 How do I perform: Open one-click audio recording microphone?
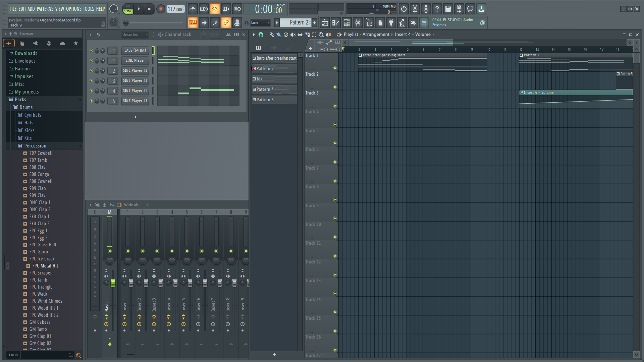[426, 9]
